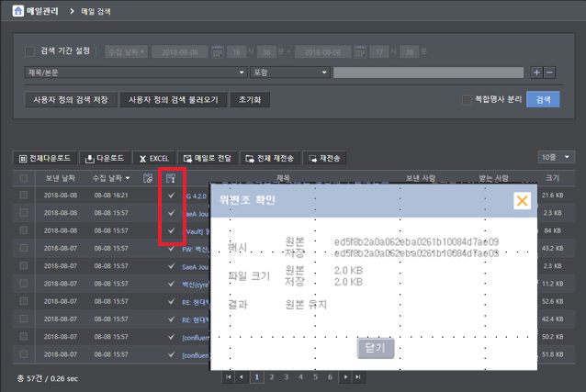This screenshot has width=586, height=392.
Task: Go to results page 3
Action: 286,377
